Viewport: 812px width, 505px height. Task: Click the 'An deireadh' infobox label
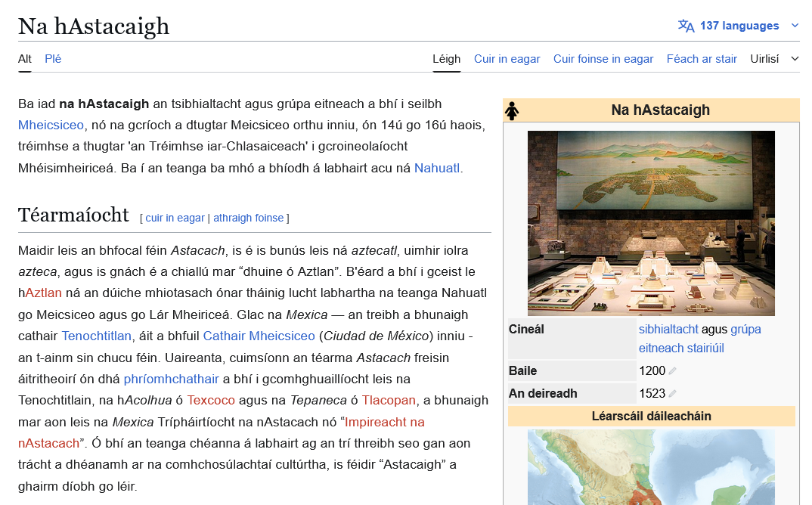coord(543,393)
